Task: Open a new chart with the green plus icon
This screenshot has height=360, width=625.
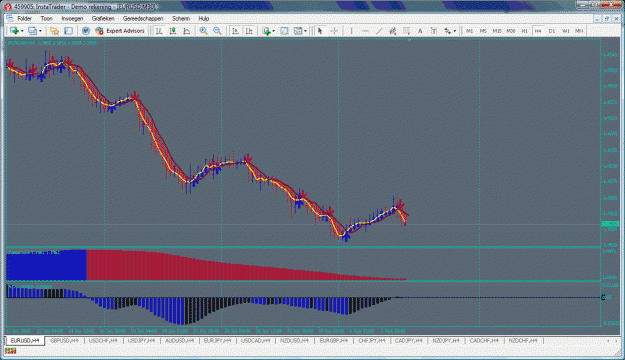Action: pos(14,31)
